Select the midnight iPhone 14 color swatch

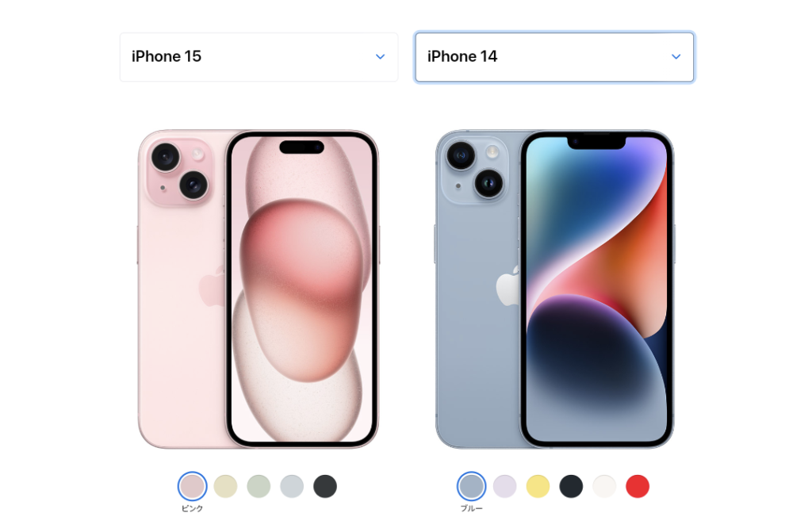(571, 486)
